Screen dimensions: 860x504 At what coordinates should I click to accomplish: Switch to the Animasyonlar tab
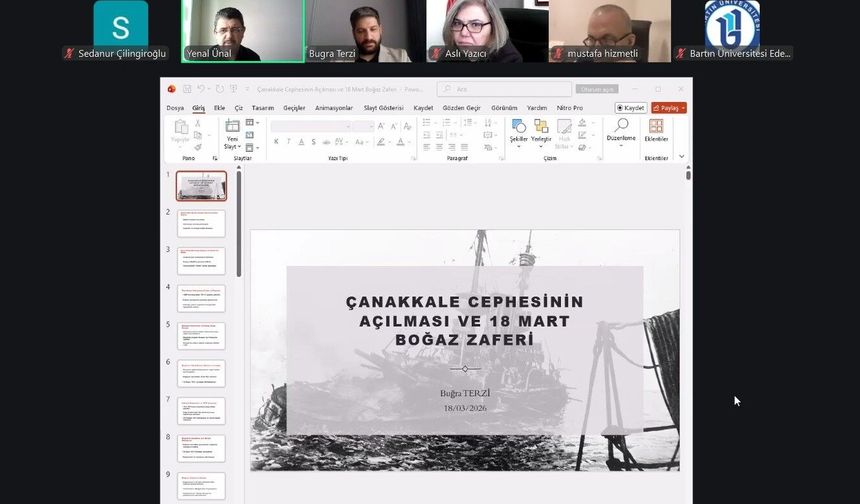(333, 107)
